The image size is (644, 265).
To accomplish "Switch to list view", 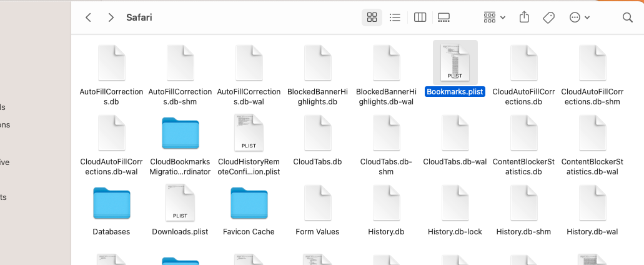I will click(x=395, y=17).
